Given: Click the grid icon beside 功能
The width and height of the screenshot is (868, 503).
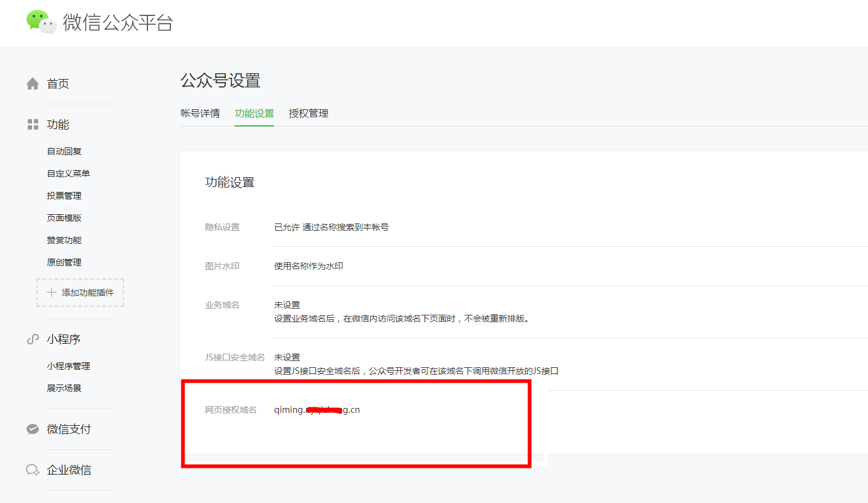Looking at the screenshot, I should (x=33, y=125).
